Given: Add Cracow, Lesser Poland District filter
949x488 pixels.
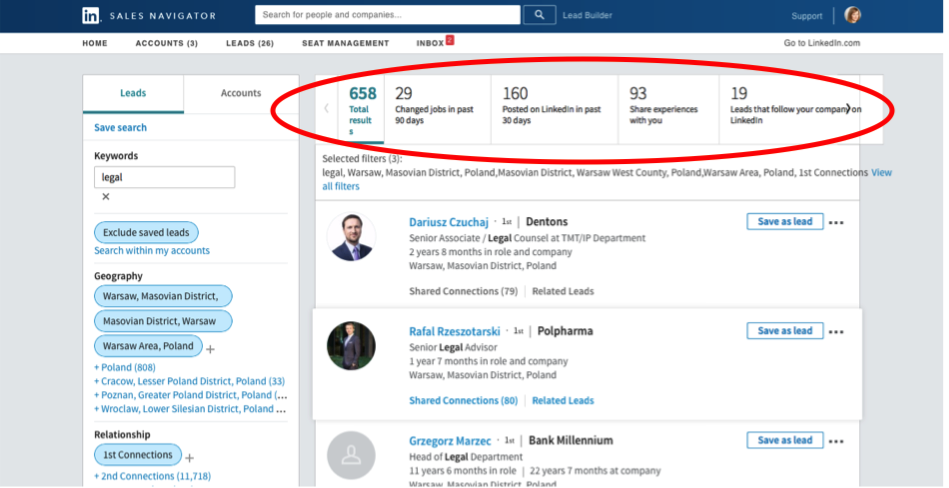Looking at the screenshot, I should (x=189, y=381).
